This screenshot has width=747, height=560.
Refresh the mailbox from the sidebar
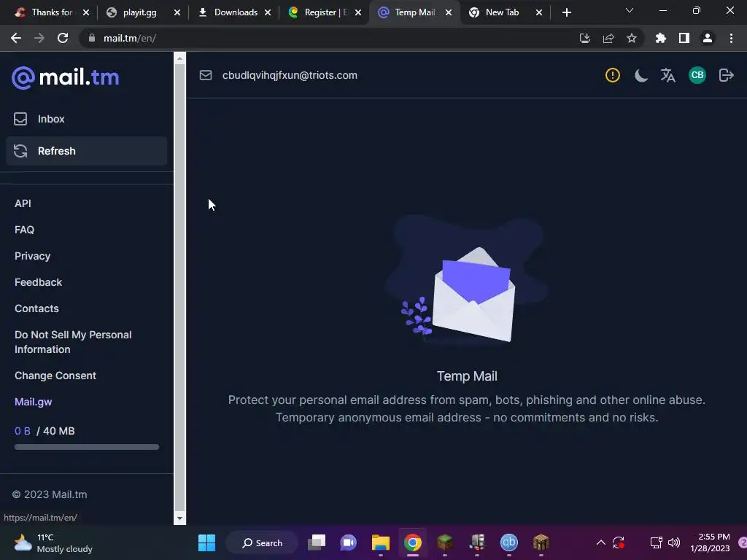86,151
